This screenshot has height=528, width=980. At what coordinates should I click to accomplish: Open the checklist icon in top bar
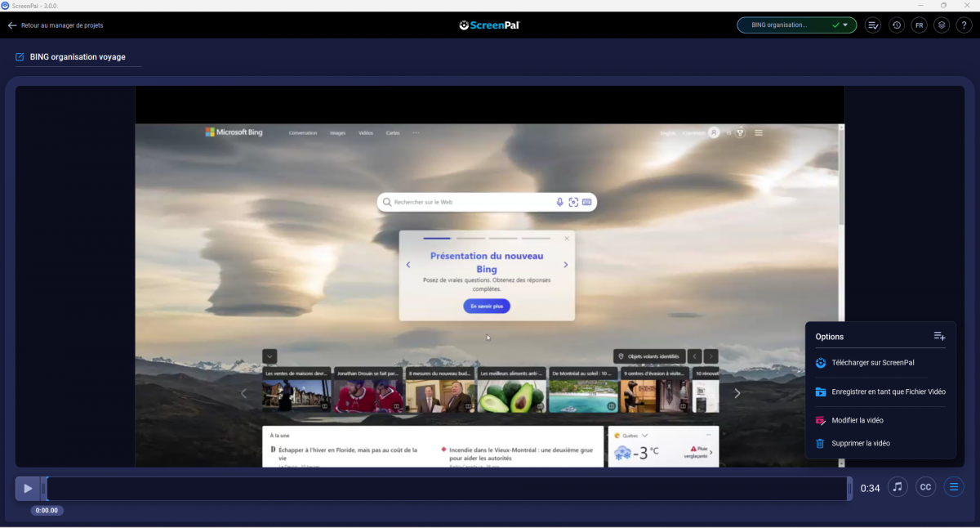coord(873,25)
